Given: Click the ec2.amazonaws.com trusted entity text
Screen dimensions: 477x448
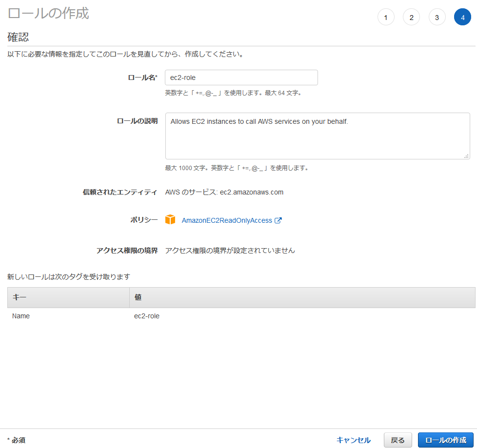Looking at the screenshot, I should coord(251,192).
